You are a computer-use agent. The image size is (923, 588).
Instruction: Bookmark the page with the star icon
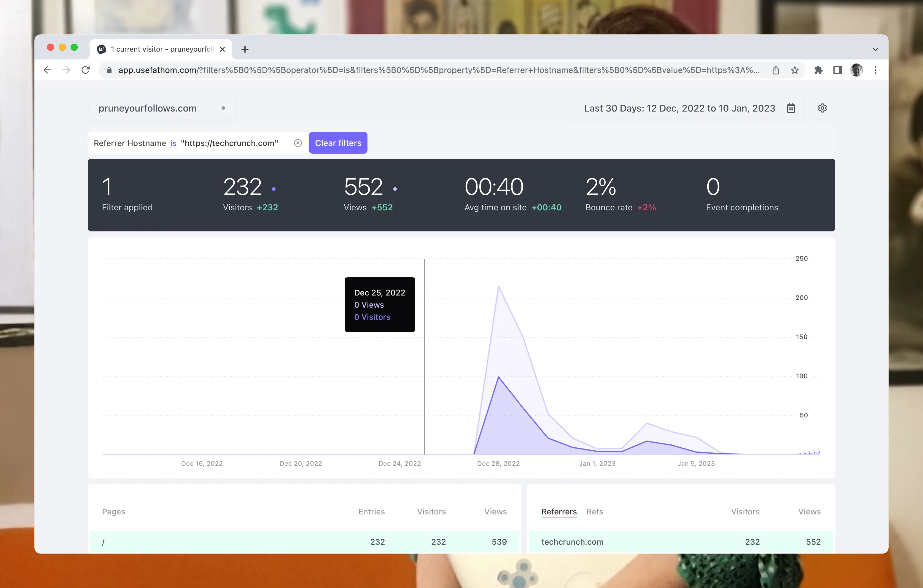pyautogui.click(x=795, y=70)
